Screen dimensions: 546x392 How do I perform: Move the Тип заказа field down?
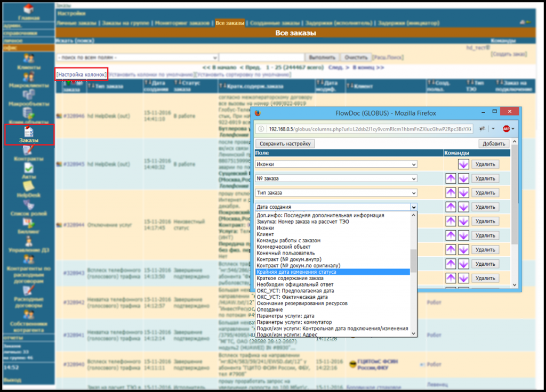463,193
